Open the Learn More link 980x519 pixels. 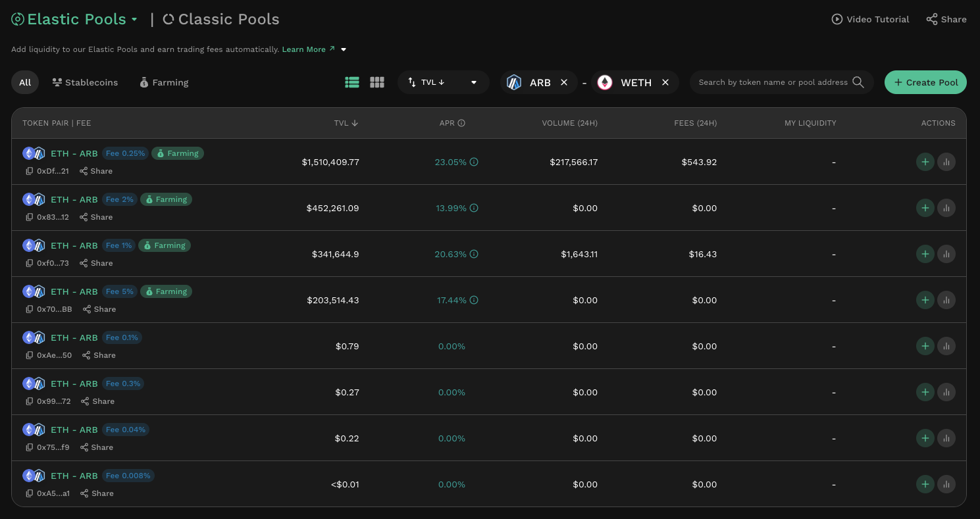309,49
